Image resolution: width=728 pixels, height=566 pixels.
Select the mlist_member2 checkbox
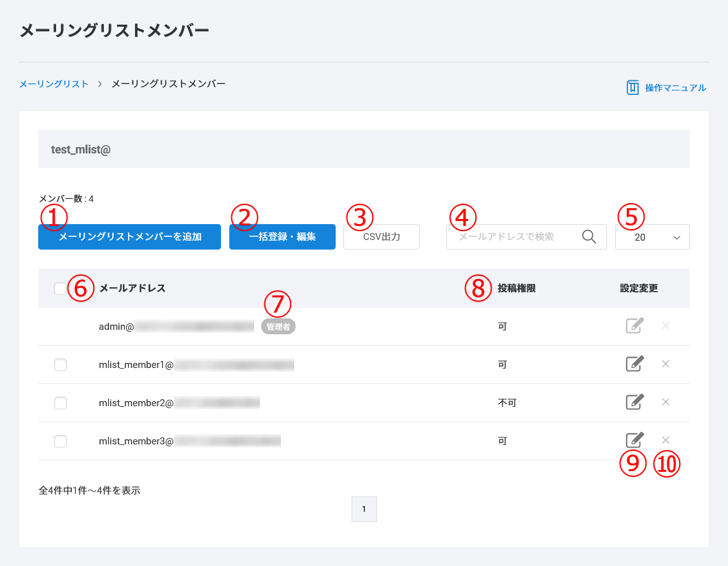pyautogui.click(x=61, y=403)
